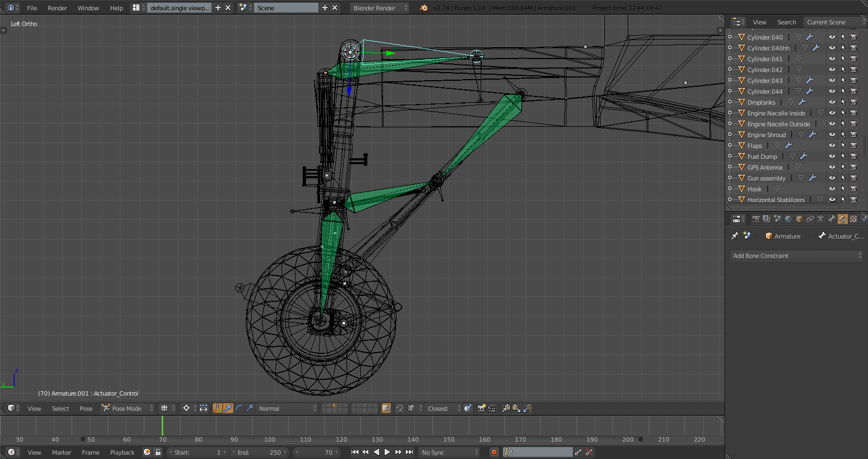868x459 pixels.
Task: Open the Pose Mode dropdown
Action: tap(128, 408)
